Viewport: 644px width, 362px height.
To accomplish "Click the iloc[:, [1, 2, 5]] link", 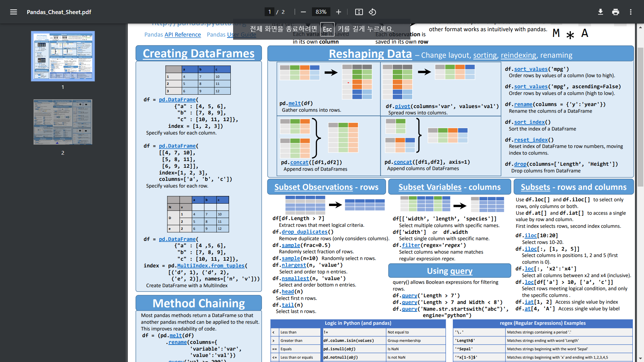I will 531,249.
